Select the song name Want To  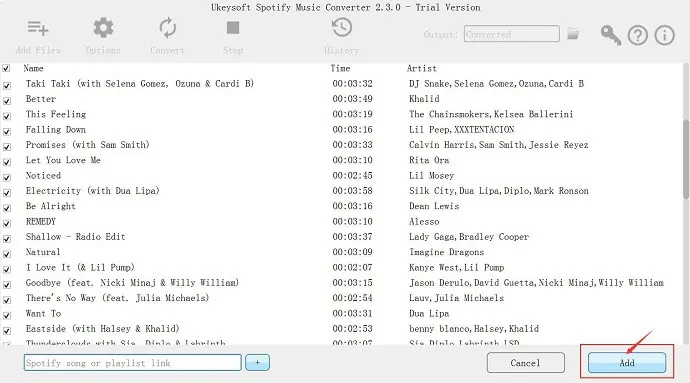point(43,313)
